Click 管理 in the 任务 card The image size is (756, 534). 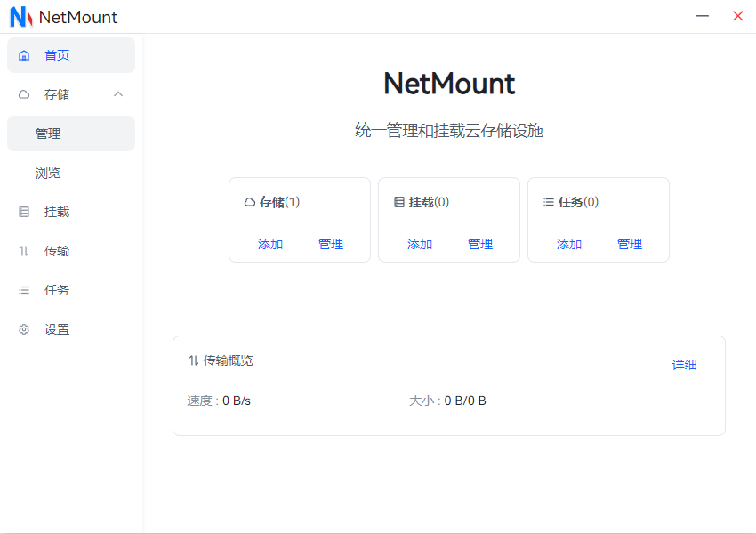click(630, 244)
